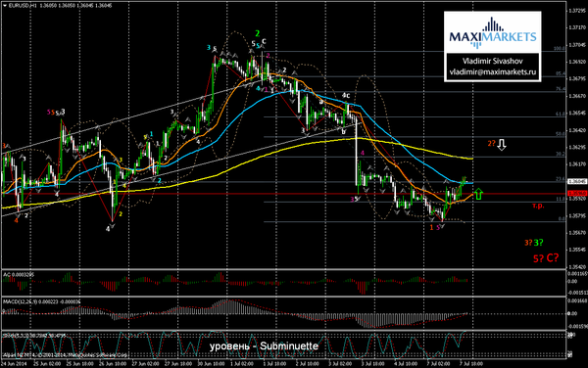
Task: Click the current price tag 1.36045
Action: pyautogui.click(x=577, y=182)
